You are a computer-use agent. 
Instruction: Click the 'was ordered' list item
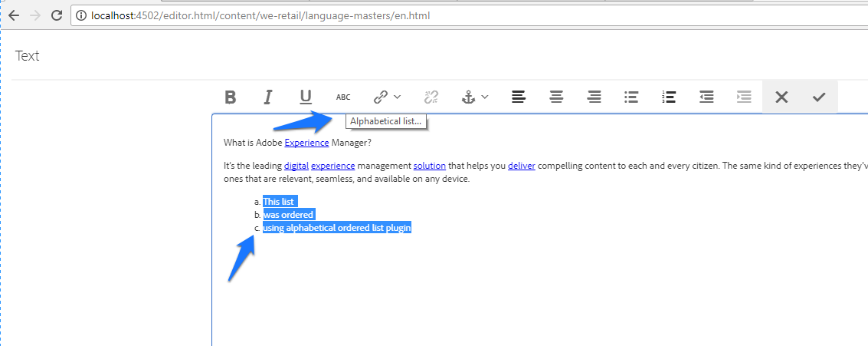pos(288,215)
